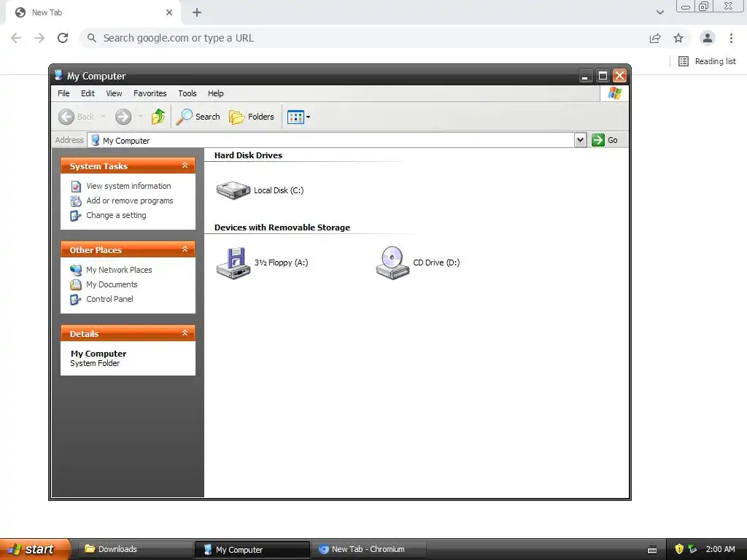Click the My Computer taskbar button
This screenshot has width=747, height=560.
[252, 550]
